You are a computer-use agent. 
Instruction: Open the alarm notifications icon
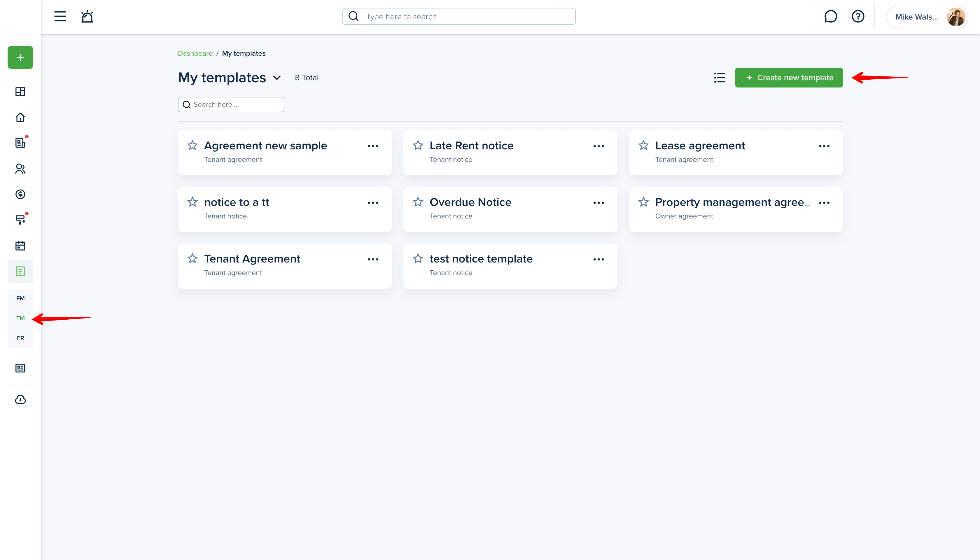tap(87, 17)
